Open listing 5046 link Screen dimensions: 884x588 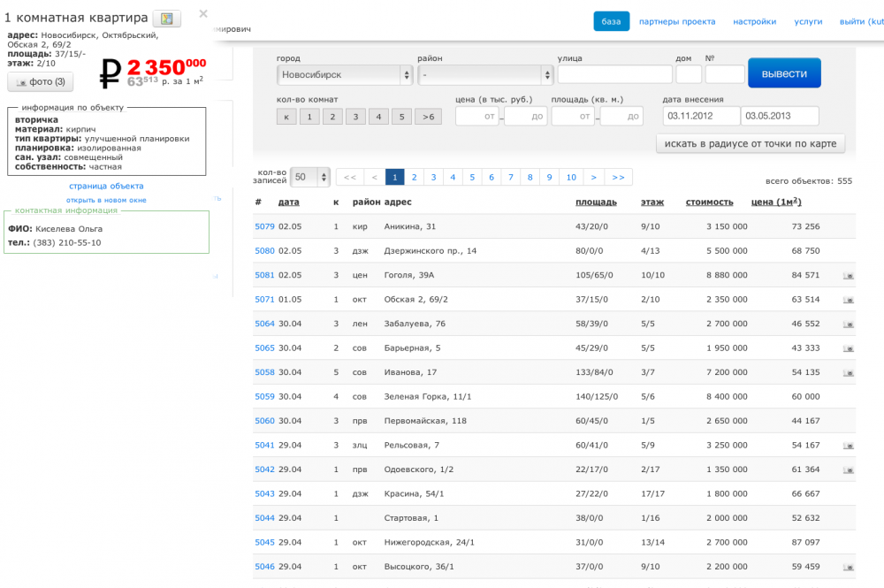coord(264,567)
